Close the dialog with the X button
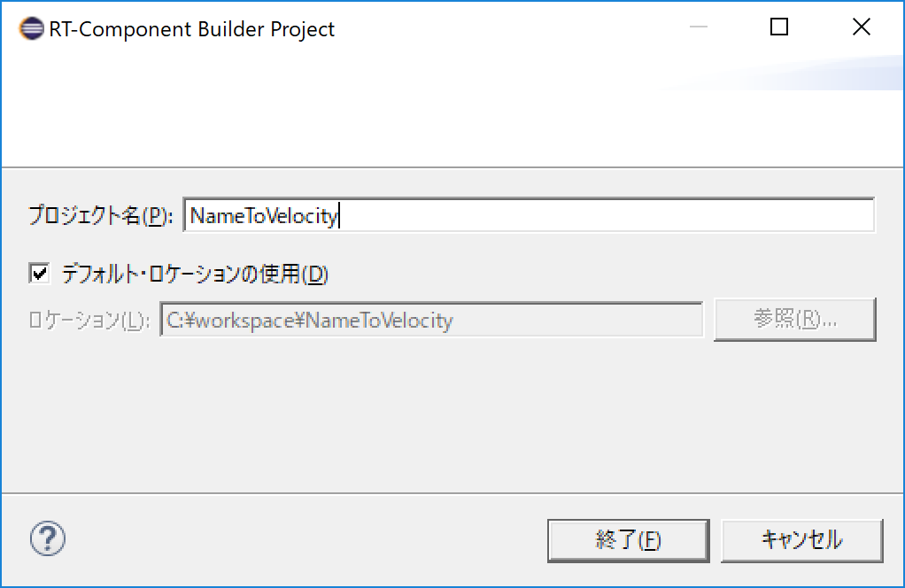The height and width of the screenshot is (588, 905). [861, 27]
